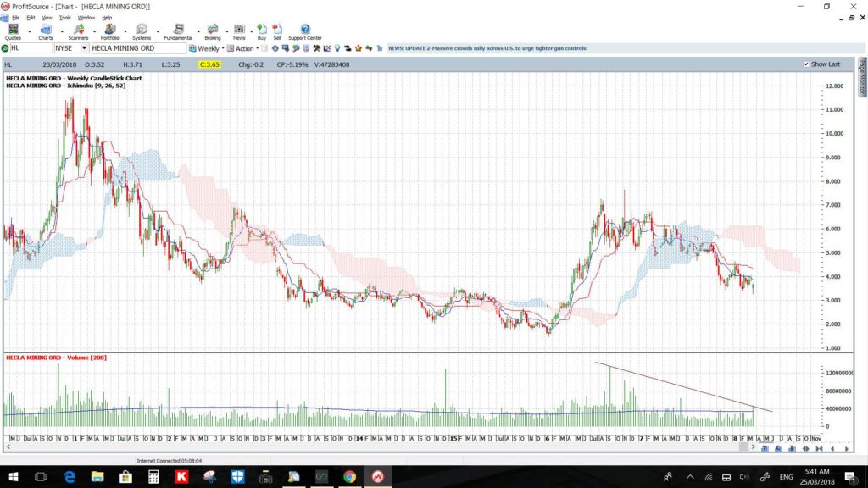868x488 pixels.
Task: Click the Windows Start button
Action: [x=14, y=476]
